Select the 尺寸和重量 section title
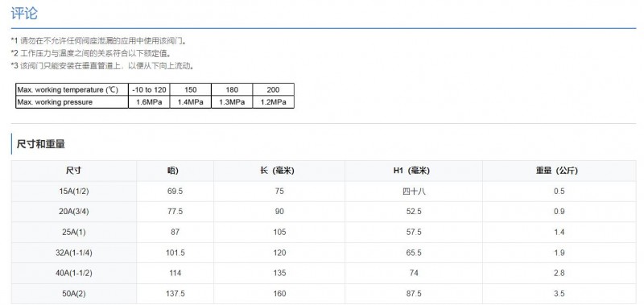This screenshot has width=644, height=305. point(41,144)
